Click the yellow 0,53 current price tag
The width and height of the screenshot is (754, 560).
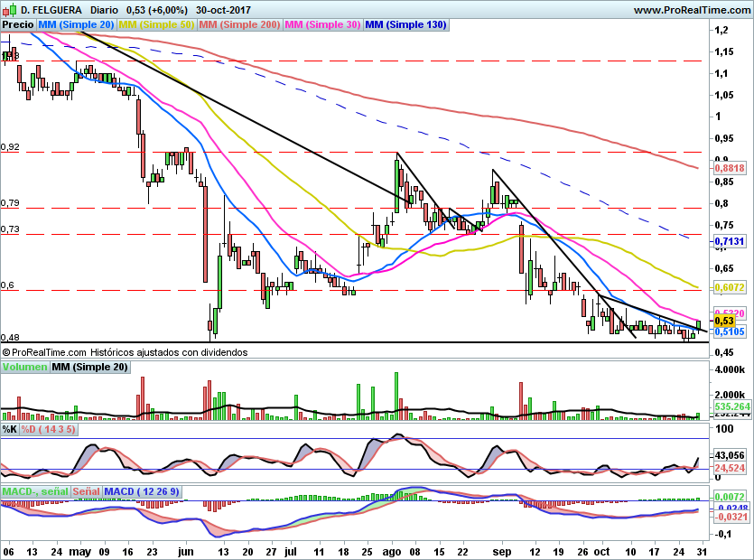[724, 321]
